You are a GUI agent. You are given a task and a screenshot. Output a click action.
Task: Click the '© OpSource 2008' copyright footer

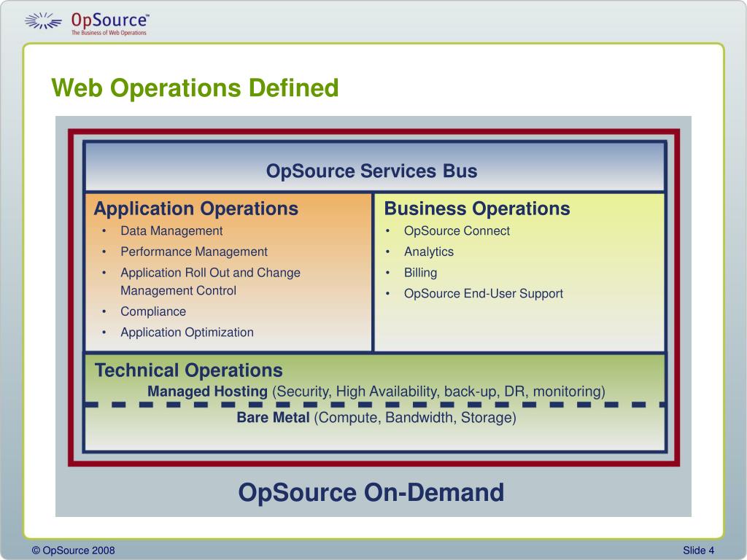pos(74,551)
